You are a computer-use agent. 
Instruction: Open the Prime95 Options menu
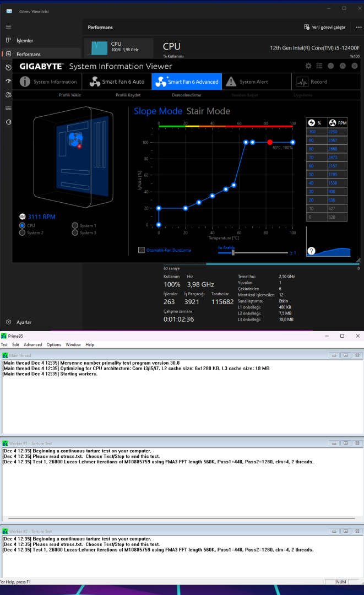tap(54, 344)
